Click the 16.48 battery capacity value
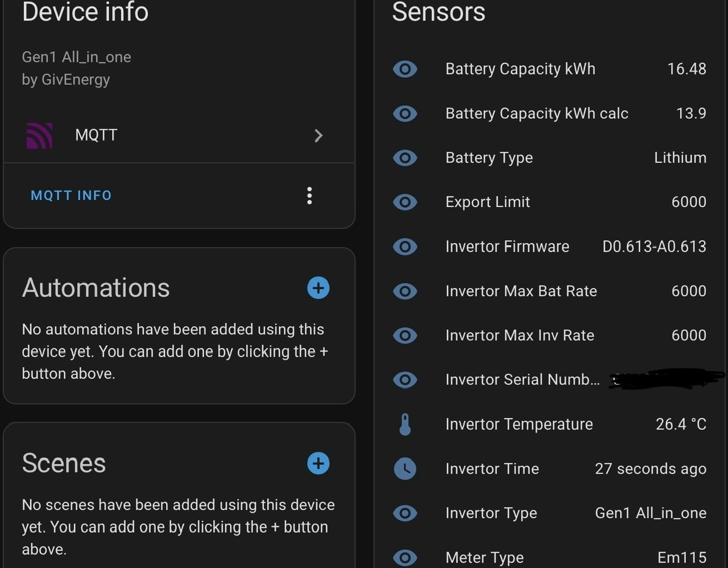Viewport: 728px width, 568px height. pyautogui.click(x=686, y=69)
